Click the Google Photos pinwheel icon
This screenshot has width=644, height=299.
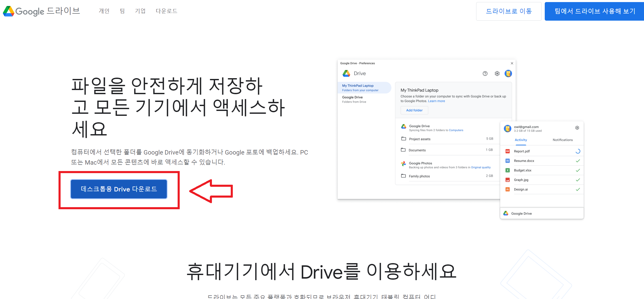tap(403, 164)
